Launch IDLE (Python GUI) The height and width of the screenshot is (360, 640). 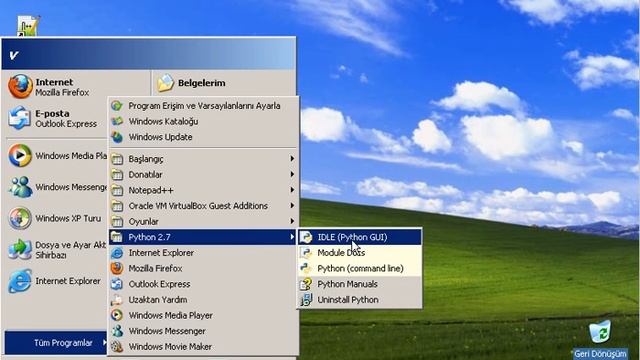point(360,237)
